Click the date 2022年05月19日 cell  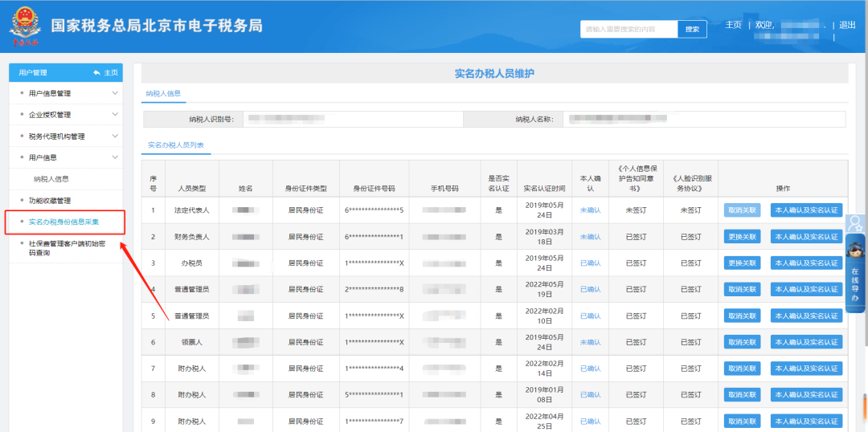pyautogui.click(x=544, y=289)
